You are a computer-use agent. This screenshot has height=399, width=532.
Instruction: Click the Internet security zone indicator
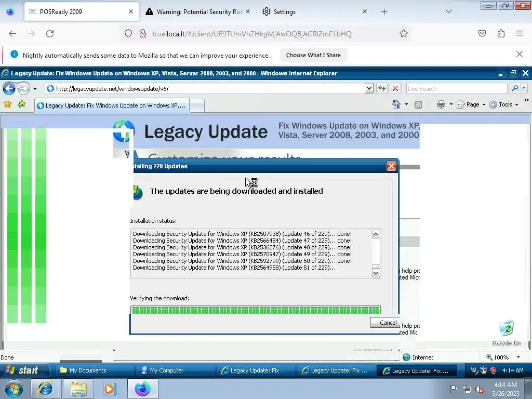pos(418,357)
